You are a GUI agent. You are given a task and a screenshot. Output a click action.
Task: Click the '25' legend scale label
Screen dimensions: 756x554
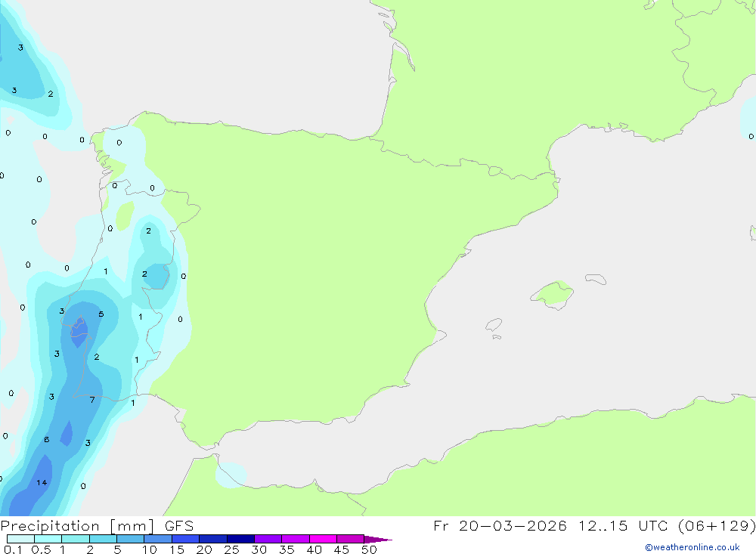pos(231,549)
